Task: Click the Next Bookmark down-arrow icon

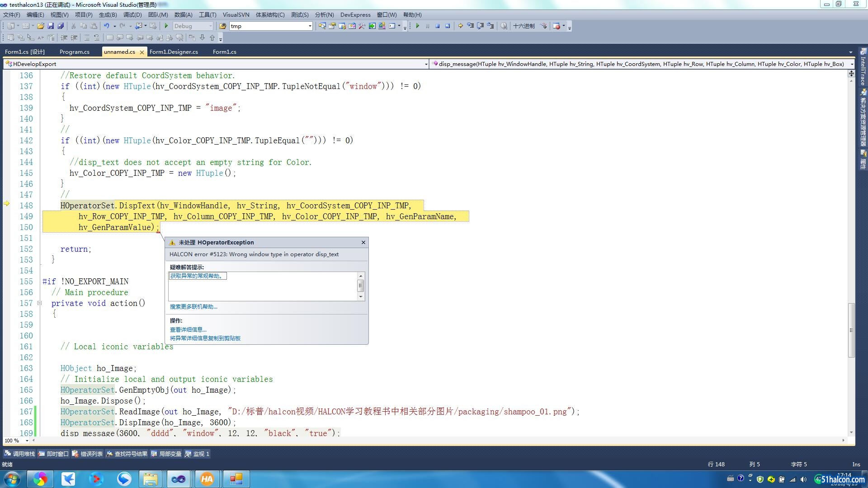Action: [202, 38]
